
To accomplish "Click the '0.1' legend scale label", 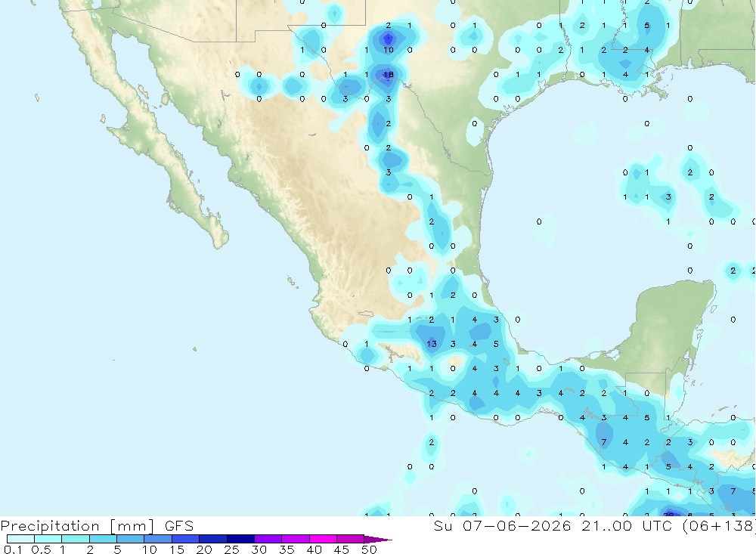I will point(13,549).
